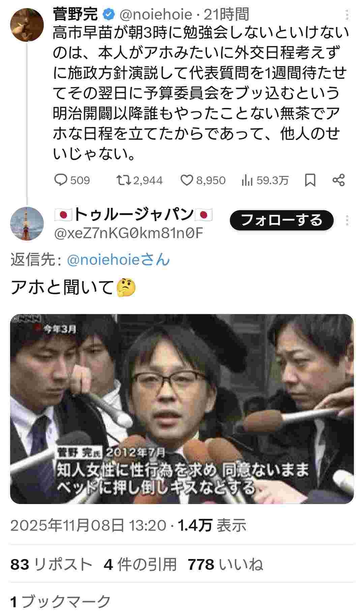
Task: Follow トゥルージャパン with フォローする button
Action: tap(282, 220)
